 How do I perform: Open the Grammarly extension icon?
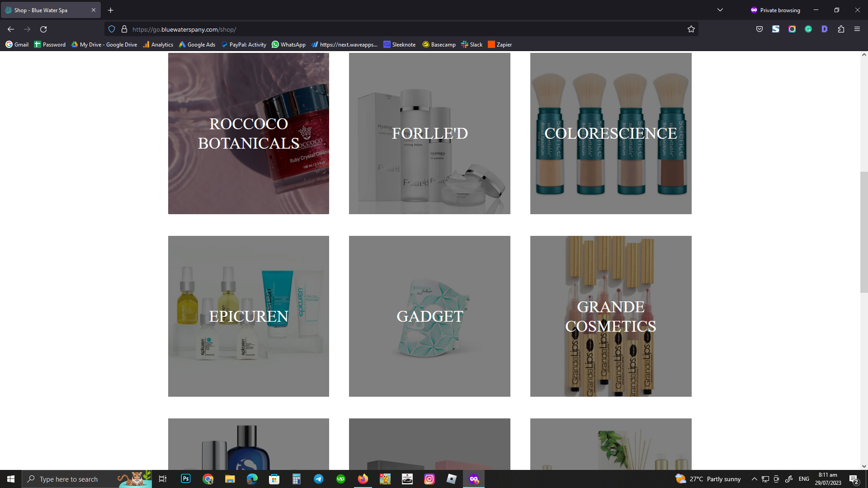click(808, 29)
